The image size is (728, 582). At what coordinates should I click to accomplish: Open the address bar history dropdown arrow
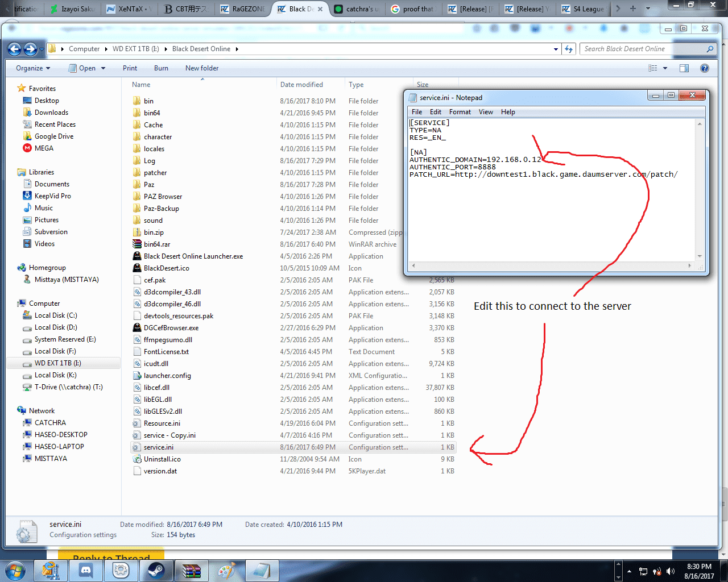[556, 49]
